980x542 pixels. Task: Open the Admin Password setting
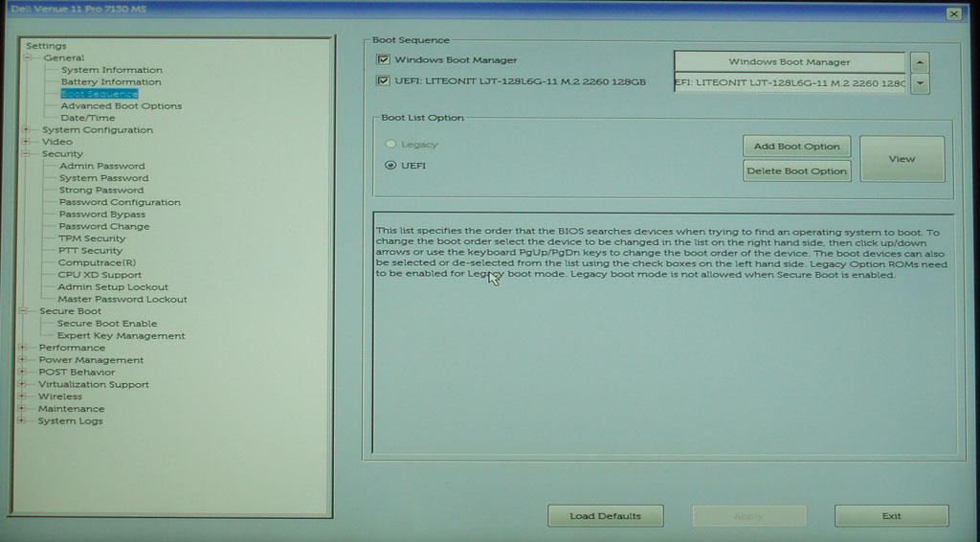(x=101, y=166)
